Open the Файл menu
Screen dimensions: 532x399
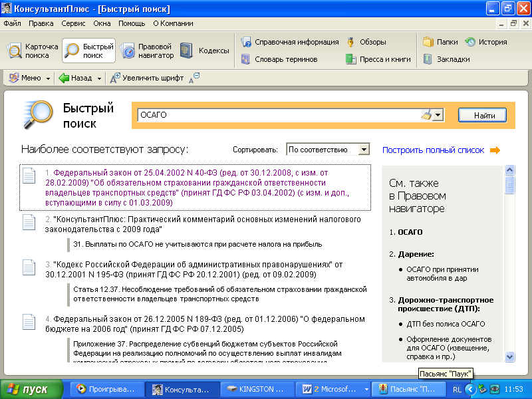pyautogui.click(x=12, y=23)
